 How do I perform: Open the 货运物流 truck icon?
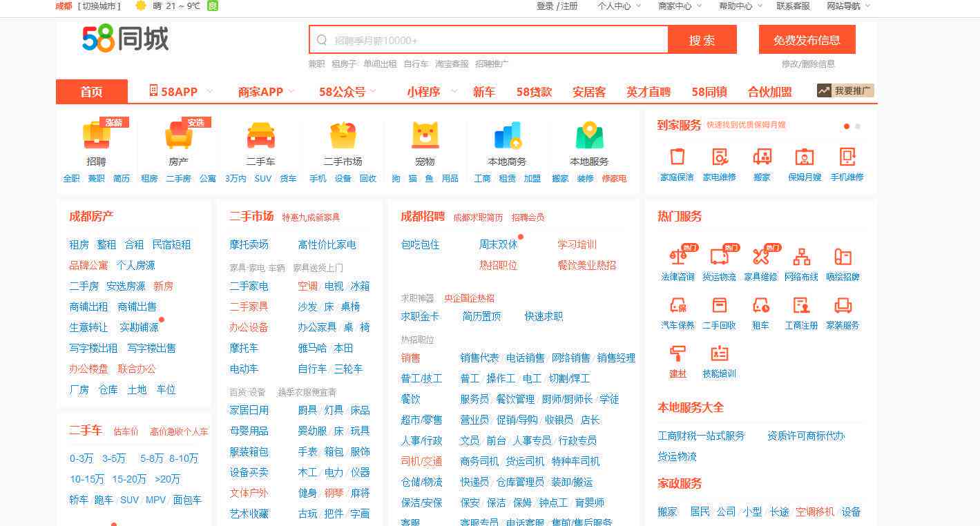pos(719,257)
